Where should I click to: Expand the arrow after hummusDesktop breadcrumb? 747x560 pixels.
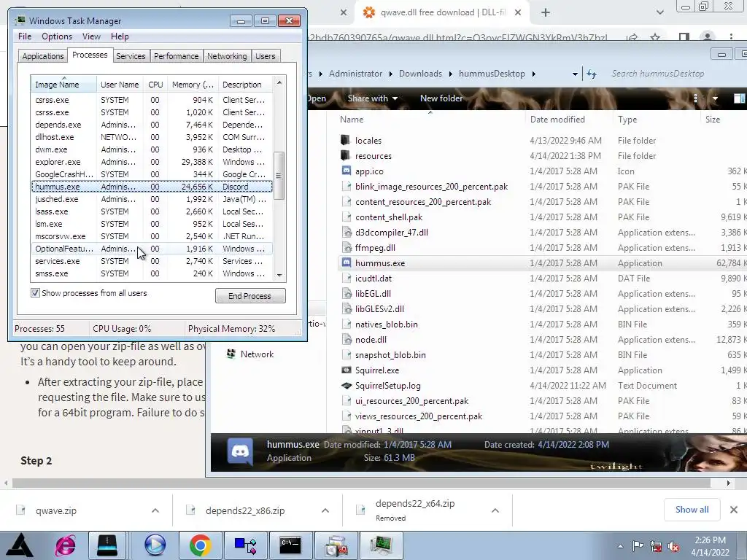point(533,74)
